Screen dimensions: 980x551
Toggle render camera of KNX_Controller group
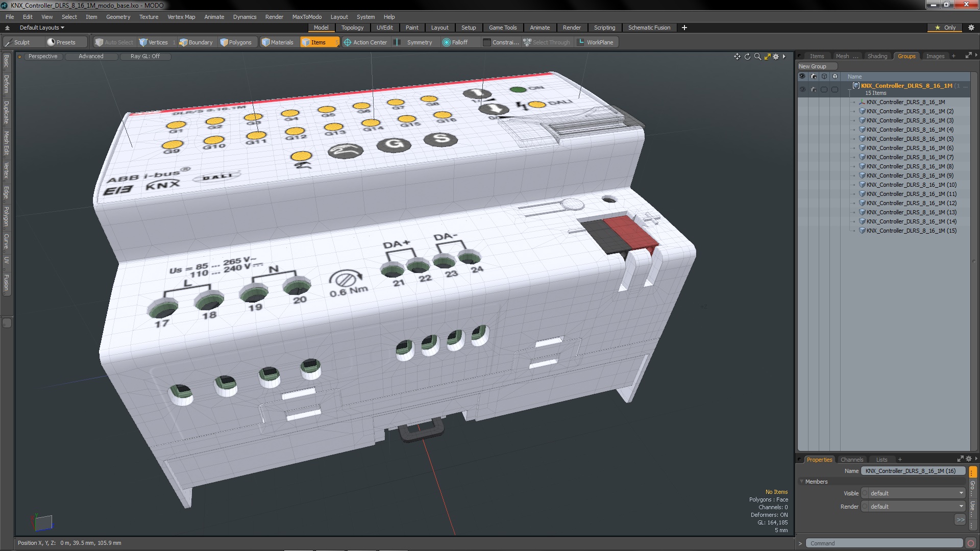pos(814,90)
